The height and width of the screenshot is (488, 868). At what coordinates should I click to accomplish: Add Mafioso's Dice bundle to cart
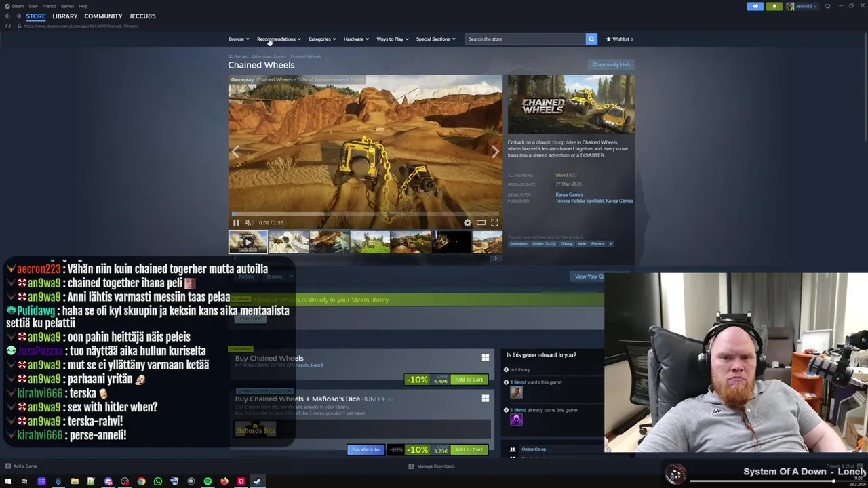coord(469,449)
